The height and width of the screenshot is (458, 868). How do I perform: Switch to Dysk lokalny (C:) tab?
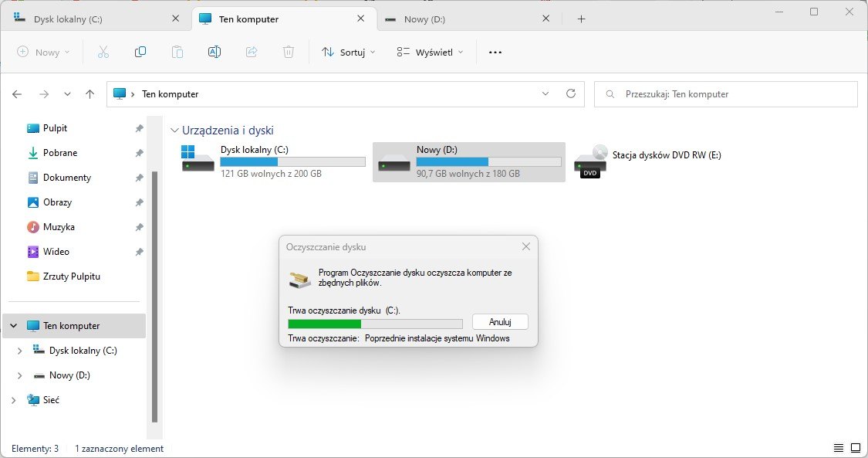(97, 19)
